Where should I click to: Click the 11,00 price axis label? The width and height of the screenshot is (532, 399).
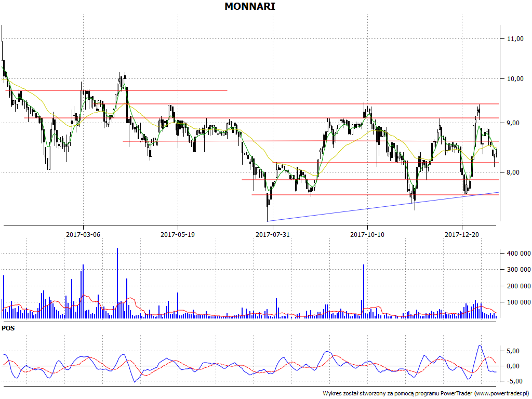coord(515,39)
